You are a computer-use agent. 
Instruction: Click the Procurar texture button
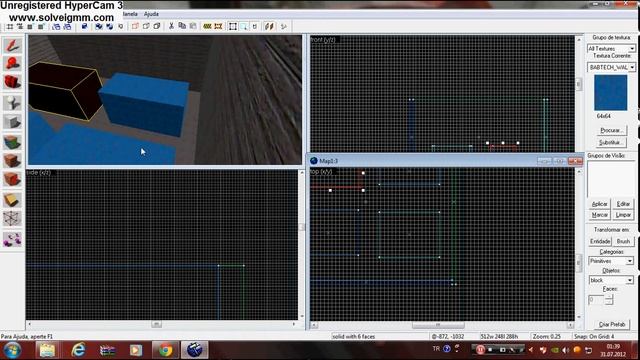pyautogui.click(x=611, y=131)
